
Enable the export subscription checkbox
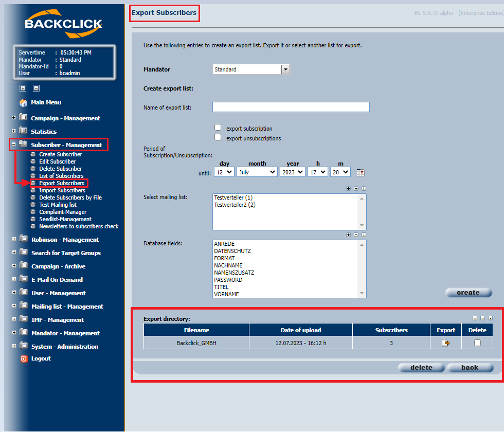pyautogui.click(x=218, y=128)
